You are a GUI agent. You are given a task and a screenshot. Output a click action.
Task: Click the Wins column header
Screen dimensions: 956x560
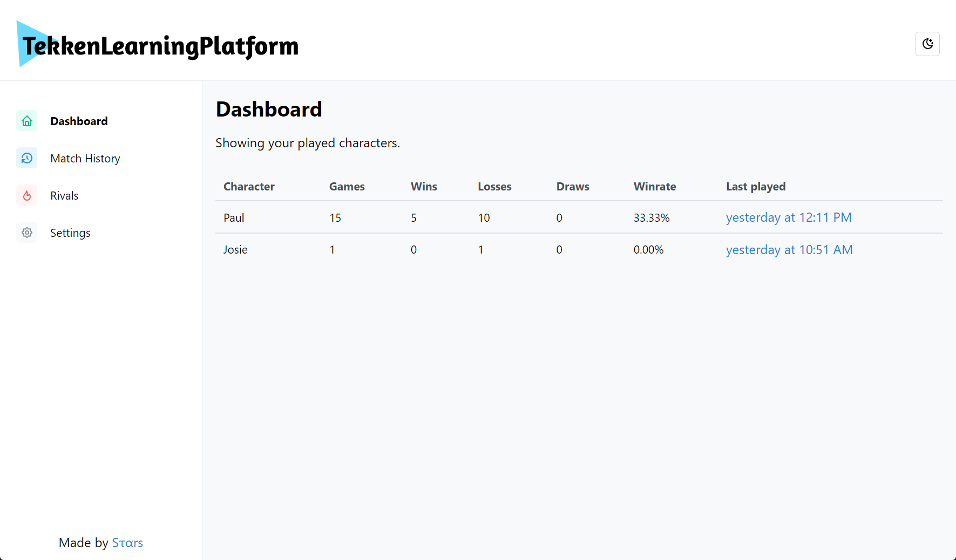coord(424,187)
